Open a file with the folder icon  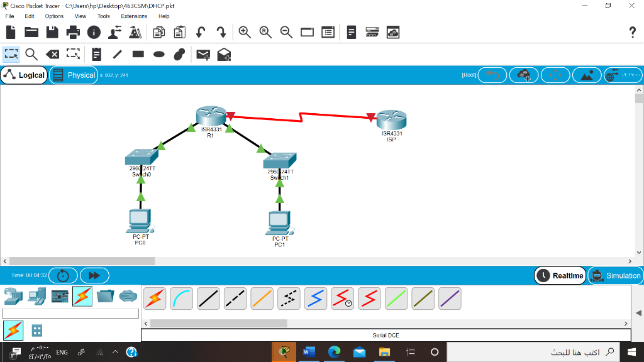pos(31,32)
